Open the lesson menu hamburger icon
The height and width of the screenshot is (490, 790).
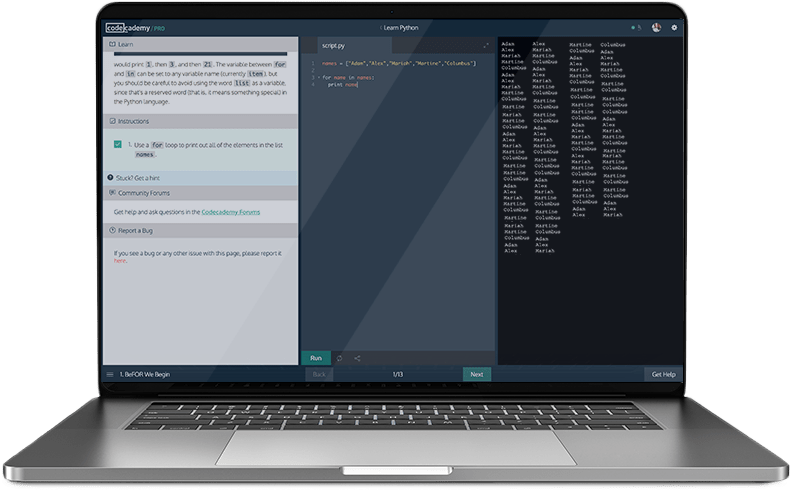pos(110,375)
